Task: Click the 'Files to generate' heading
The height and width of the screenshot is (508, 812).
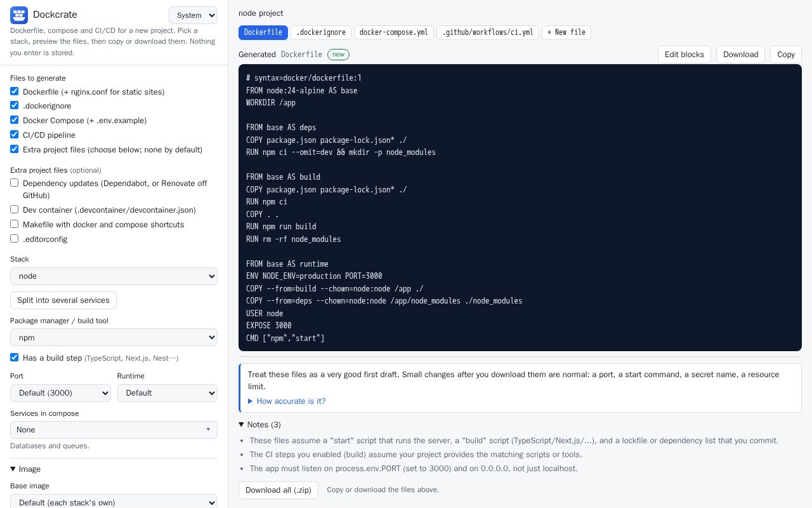Action: pyautogui.click(x=38, y=78)
